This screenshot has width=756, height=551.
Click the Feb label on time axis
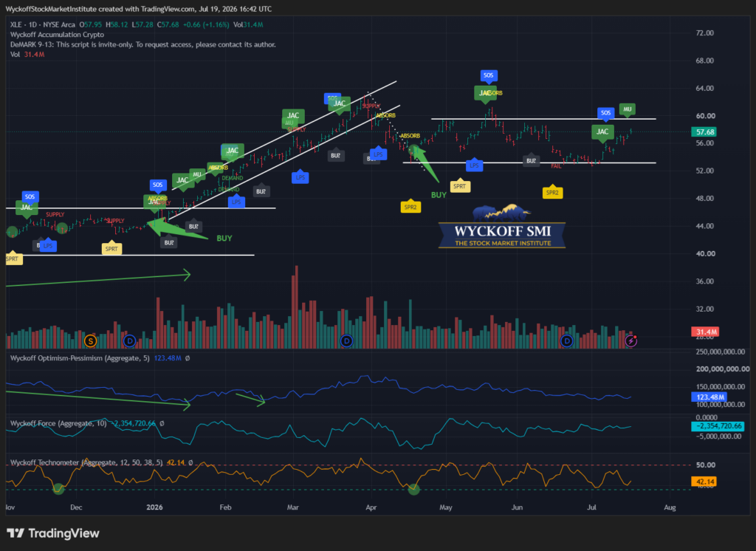click(x=225, y=507)
